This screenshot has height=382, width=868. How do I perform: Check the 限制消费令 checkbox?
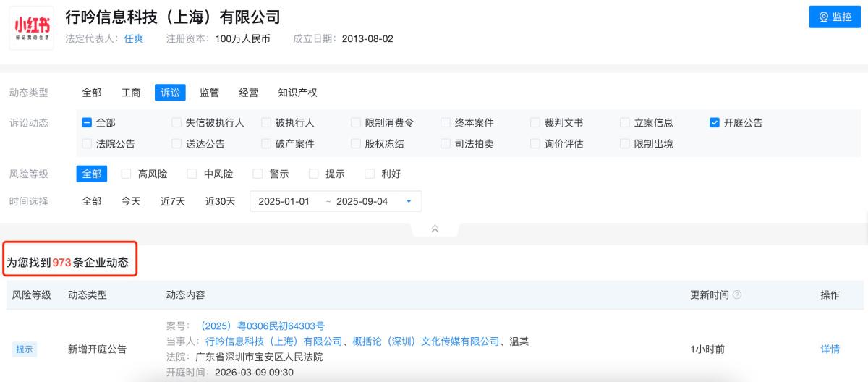click(x=356, y=123)
